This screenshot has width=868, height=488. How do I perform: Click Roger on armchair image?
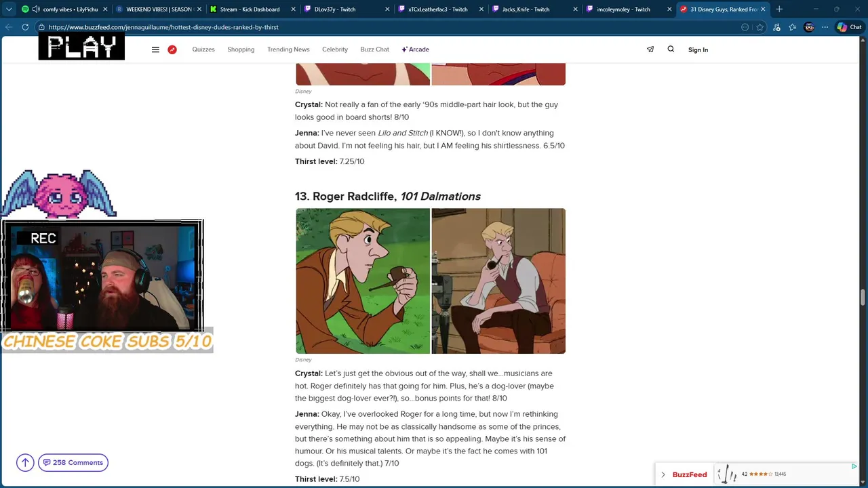click(498, 281)
